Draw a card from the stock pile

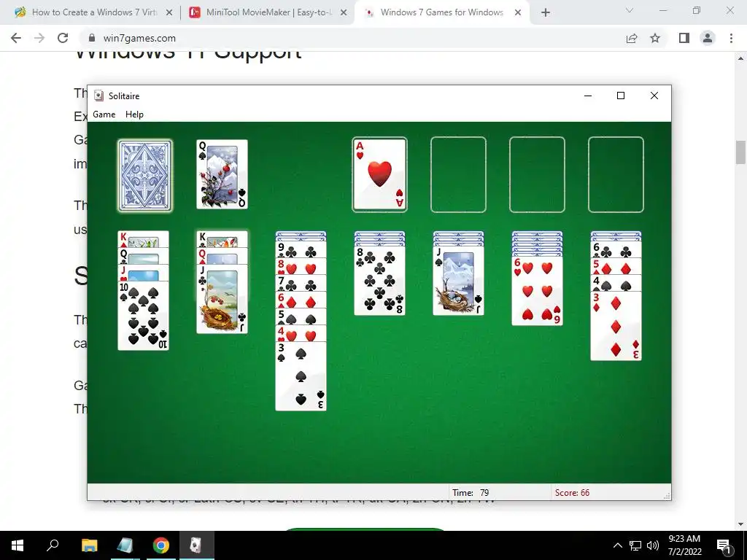tap(145, 175)
